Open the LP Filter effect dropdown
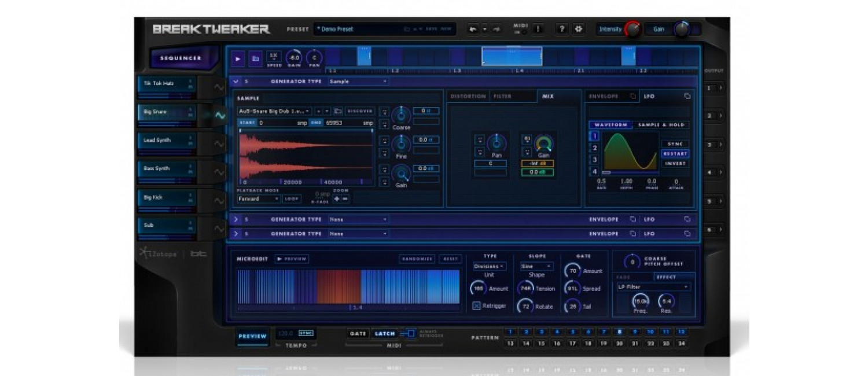The image size is (868, 376). pyautogui.click(x=654, y=287)
